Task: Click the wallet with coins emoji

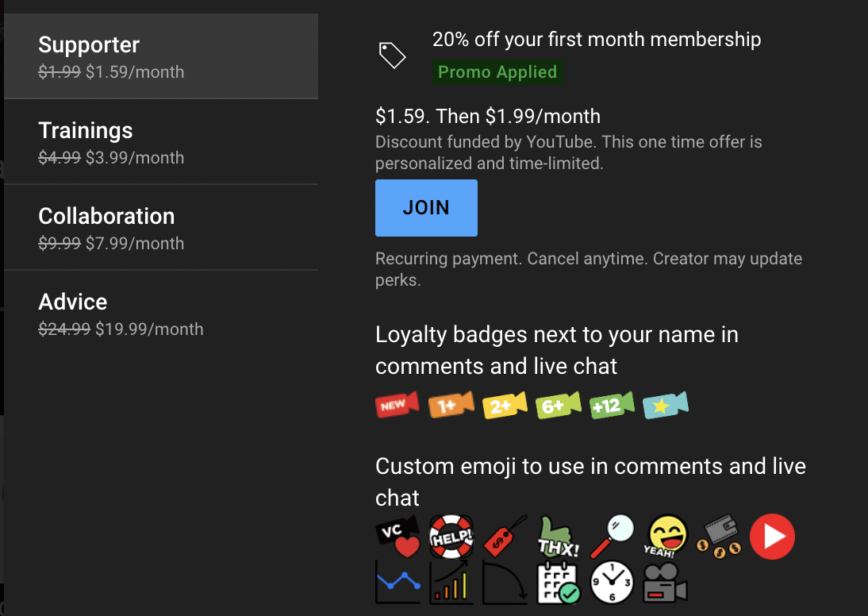Action: (x=719, y=537)
